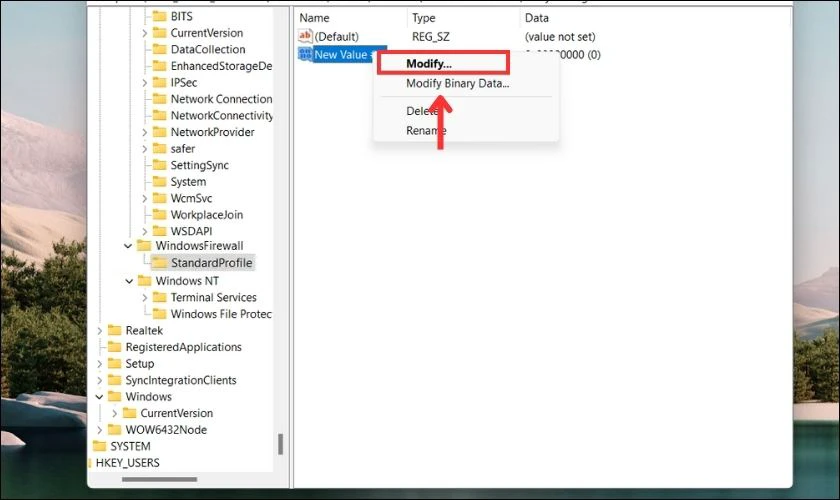The width and height of the screenshot is (840, 500).
Task: Click the System folder icon under Policies
Action: (x=160, y=182)
